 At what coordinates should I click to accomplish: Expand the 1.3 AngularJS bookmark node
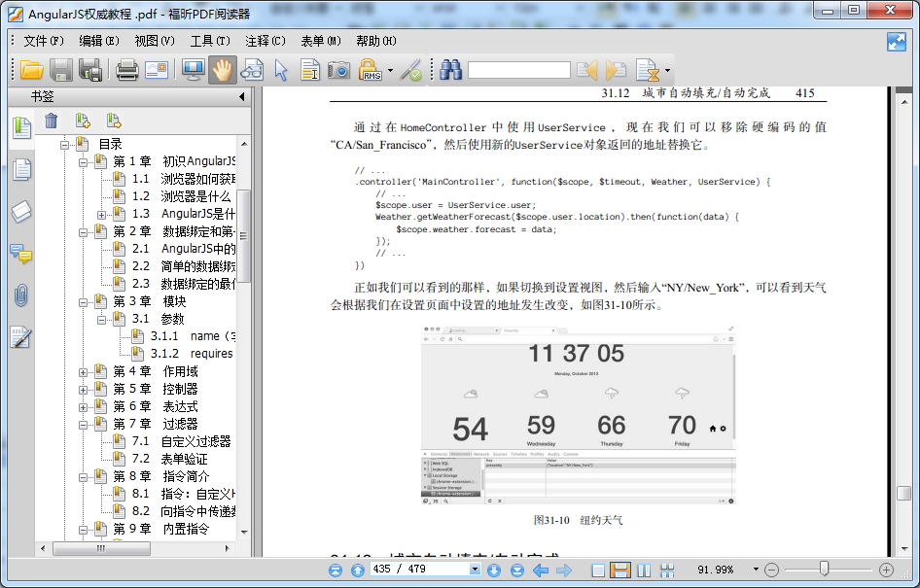coord(101,215)
